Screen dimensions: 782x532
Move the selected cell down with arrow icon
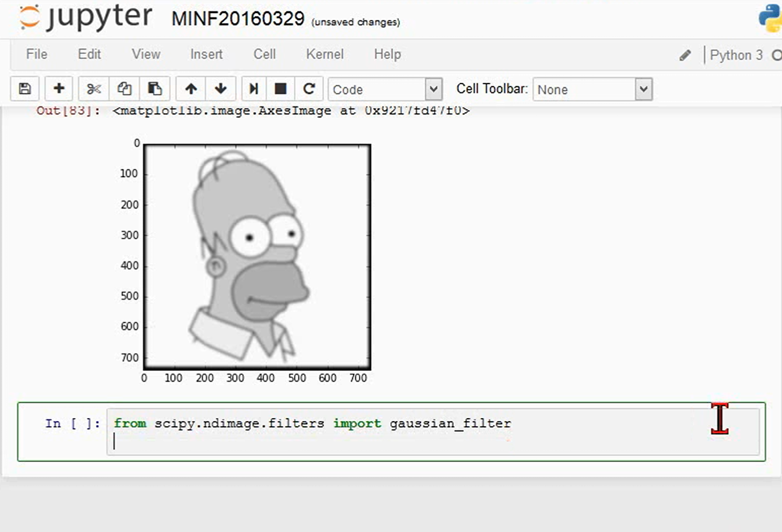point(220,89)
